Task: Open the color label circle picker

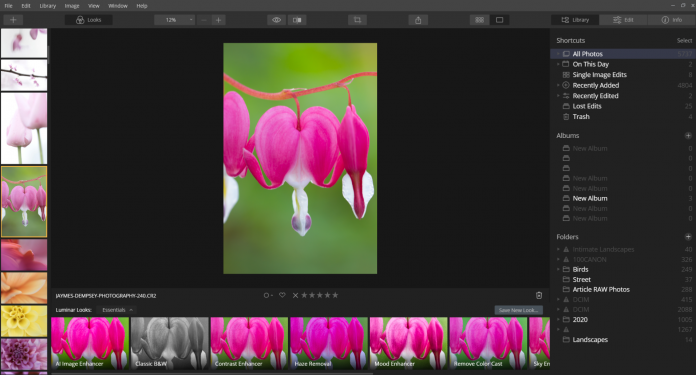Action: [x=268, y=295]
